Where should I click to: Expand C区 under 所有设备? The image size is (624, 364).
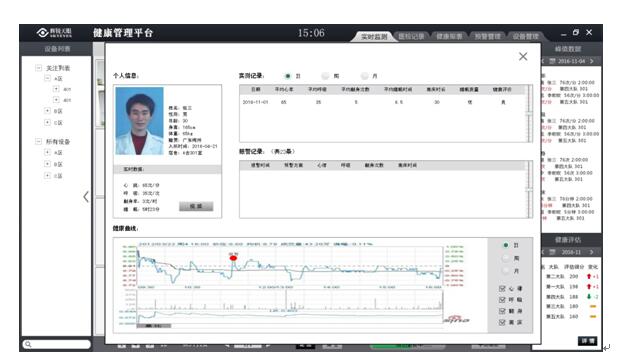point(47,175)
